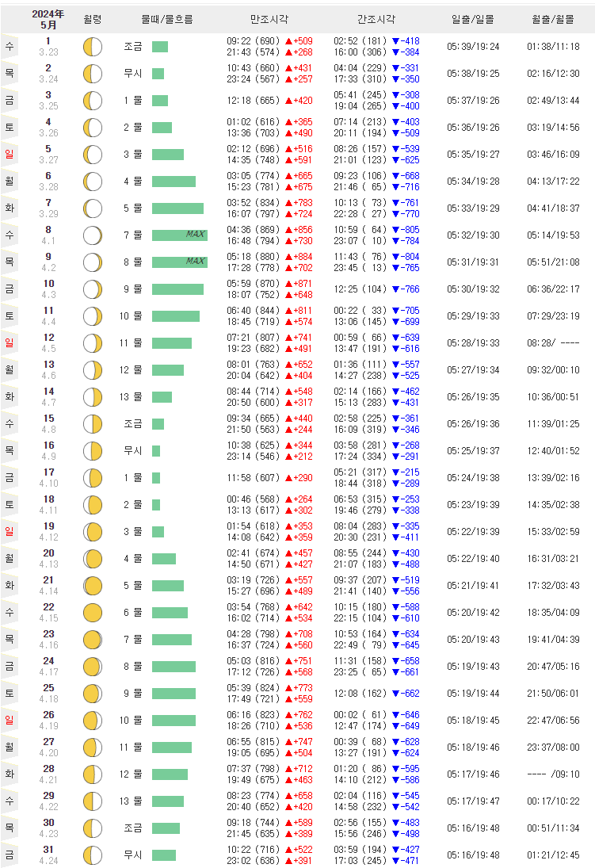Click the 조금 tide label on May 15

click(x=133, y=424)
